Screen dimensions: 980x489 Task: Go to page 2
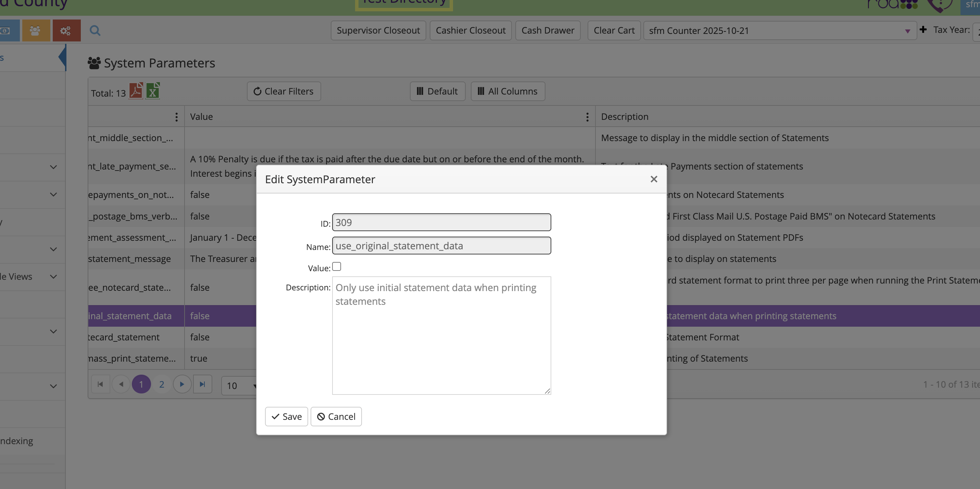162,384
